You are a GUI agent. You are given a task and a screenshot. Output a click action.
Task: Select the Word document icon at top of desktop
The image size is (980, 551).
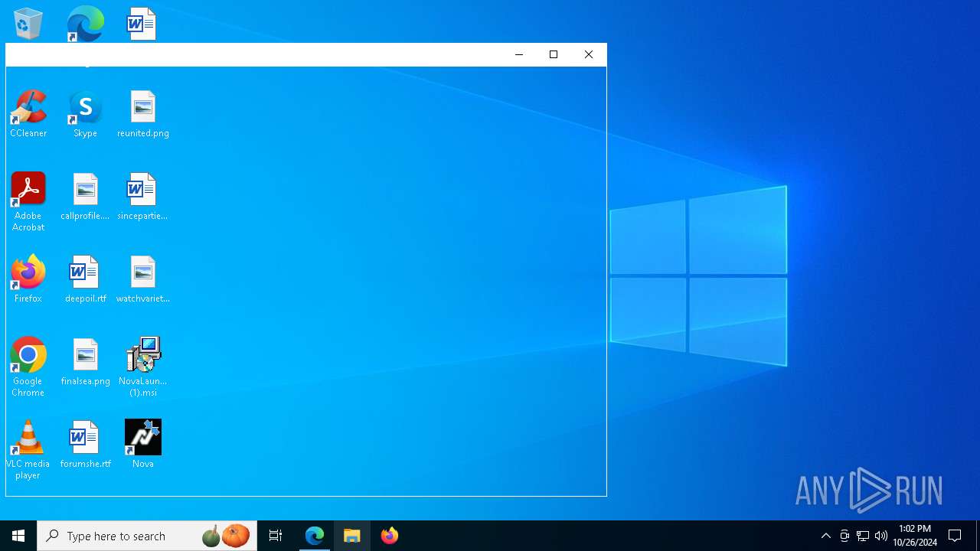coord(142,24)
